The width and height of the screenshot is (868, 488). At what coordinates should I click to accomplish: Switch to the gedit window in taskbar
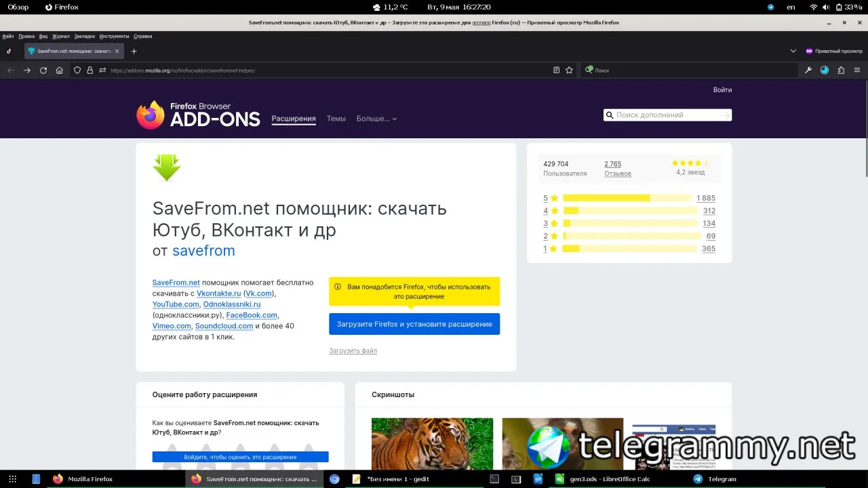392,479
